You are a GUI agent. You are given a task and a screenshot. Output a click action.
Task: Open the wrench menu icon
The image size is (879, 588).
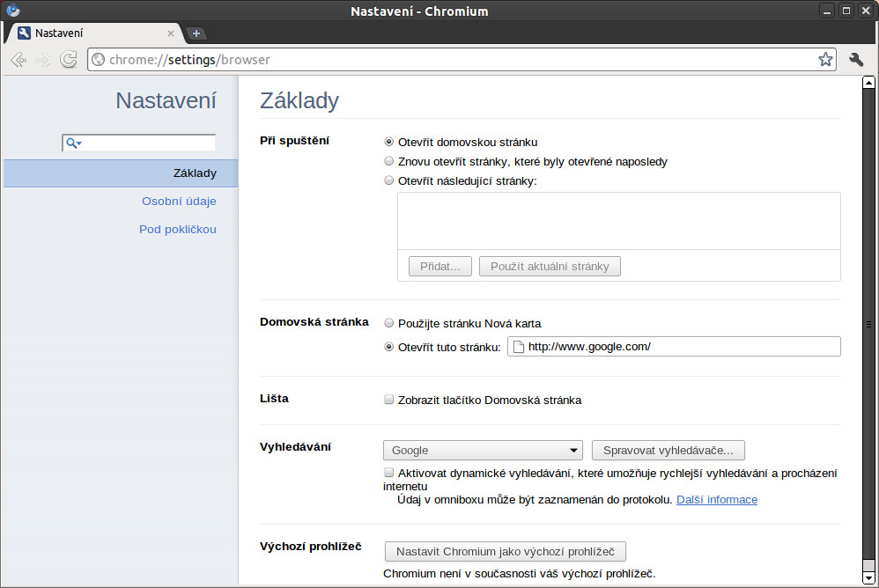pyautogui.click(x=856, y=59)
